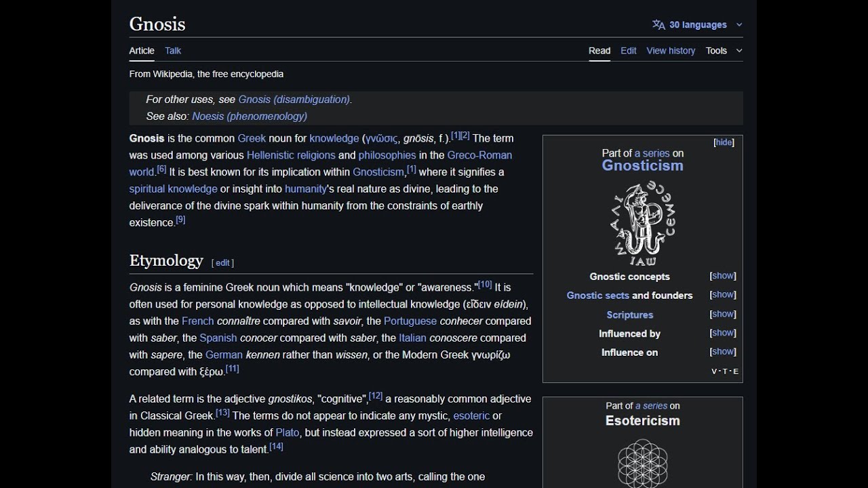
Task: Open the View history tab
Action: pyautogui.click(x=671, y=51)
